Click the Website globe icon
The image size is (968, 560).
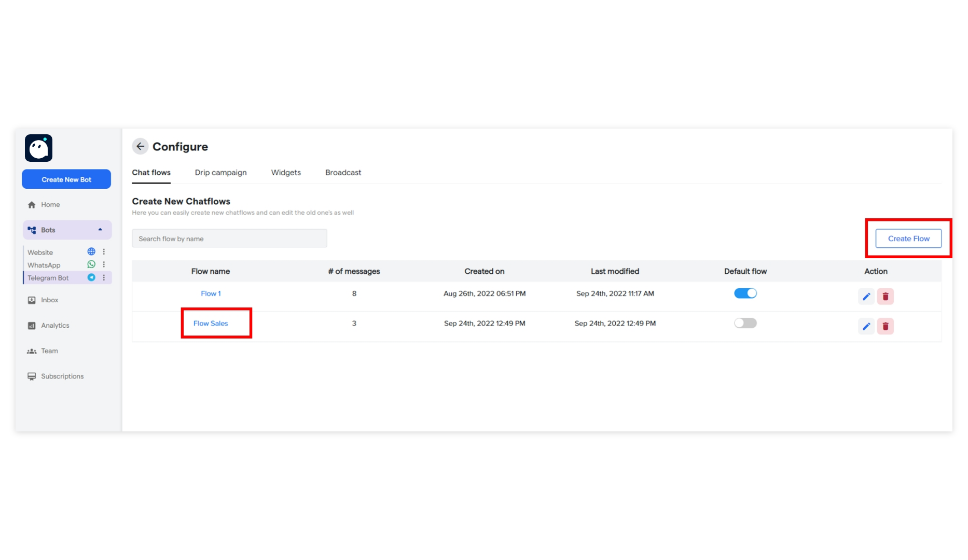coord(91,252)
